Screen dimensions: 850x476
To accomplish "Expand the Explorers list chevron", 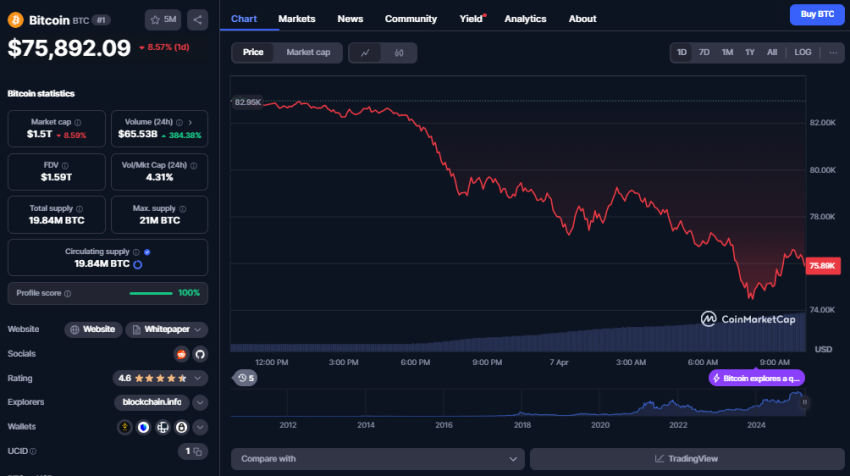I will tap(200, 402).
